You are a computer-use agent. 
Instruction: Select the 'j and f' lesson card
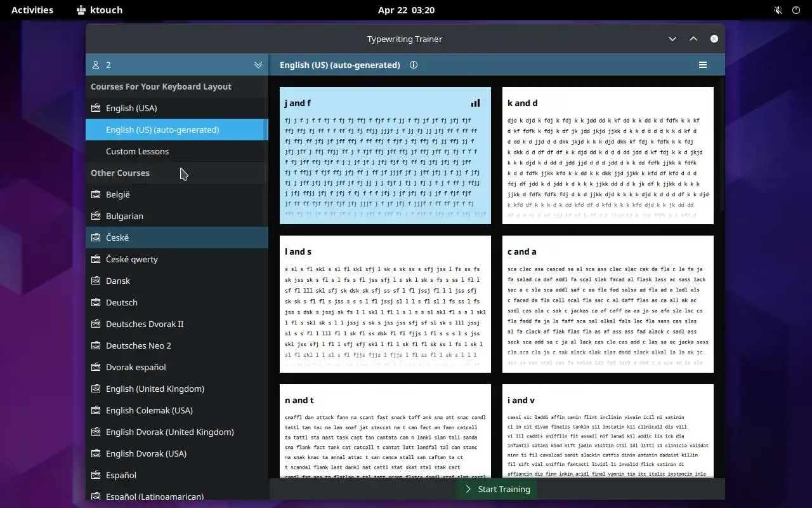(x=385, y=156)
